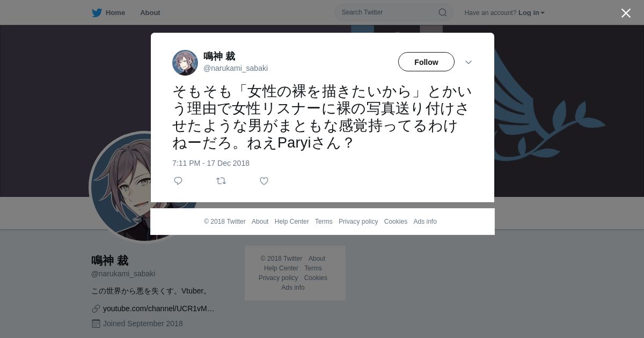Open Ads info link in modal footer
The width and height of the screenshot is (644, 338).
425,222
